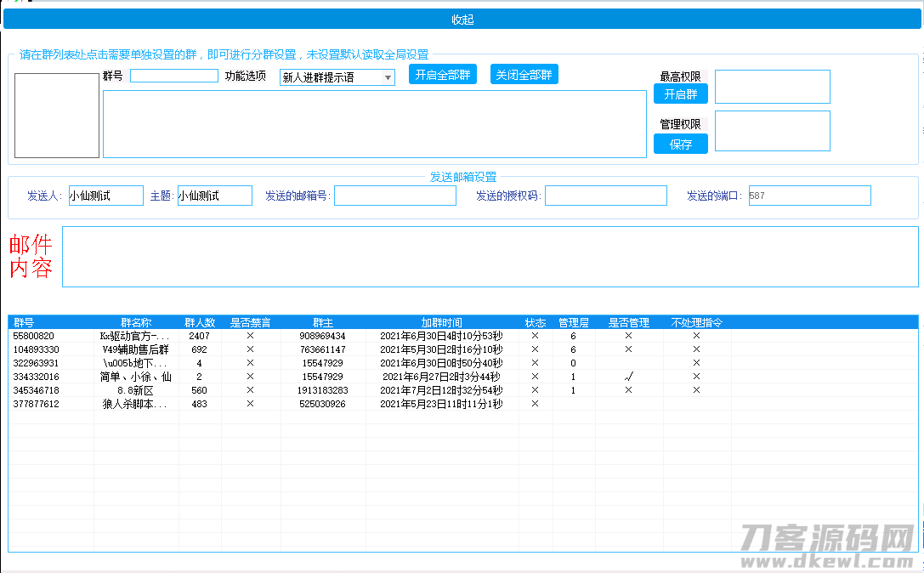Click the 发送人 text field
The height and width of the screenshot is (573, 924).
click(x=106, y=196)
